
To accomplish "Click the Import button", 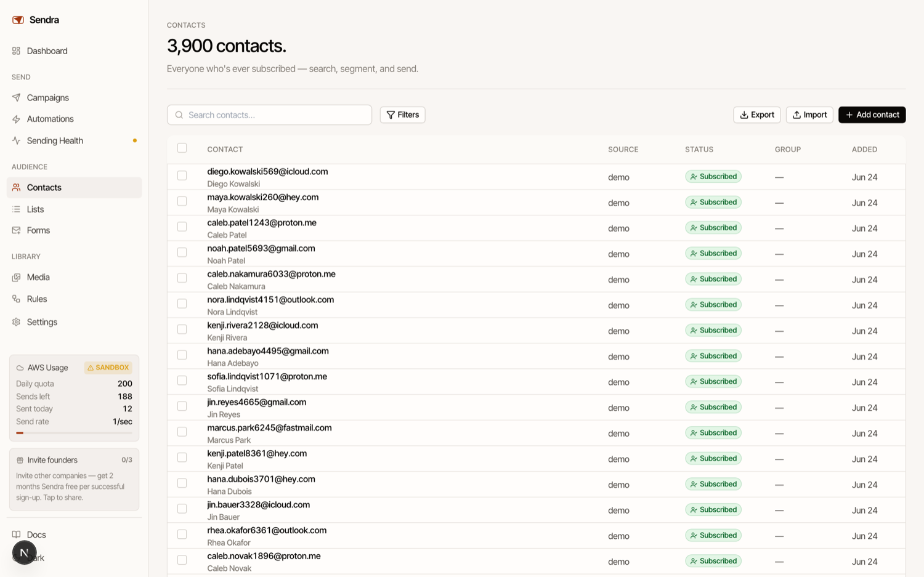I will pyautogui.click(x=809, y=115).
